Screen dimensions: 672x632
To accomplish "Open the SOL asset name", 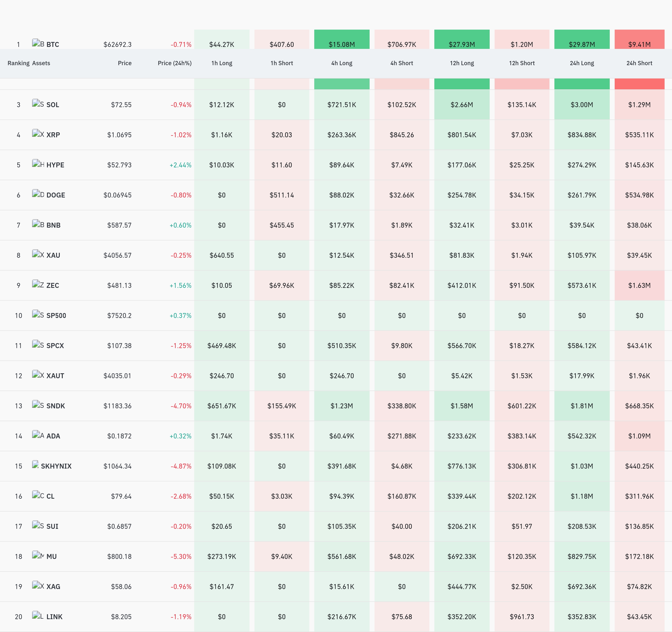I will click(53, 105).
